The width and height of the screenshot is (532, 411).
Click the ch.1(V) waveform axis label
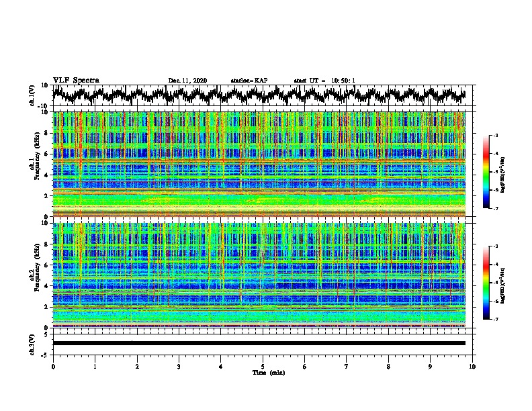tap(32, 95)
